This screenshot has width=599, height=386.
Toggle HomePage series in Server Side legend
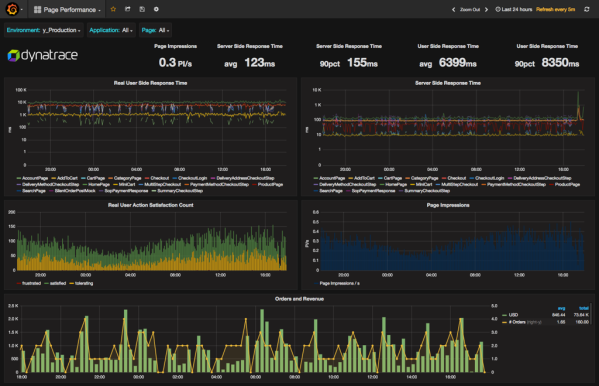pyautogui.click(x=395, y=185)
